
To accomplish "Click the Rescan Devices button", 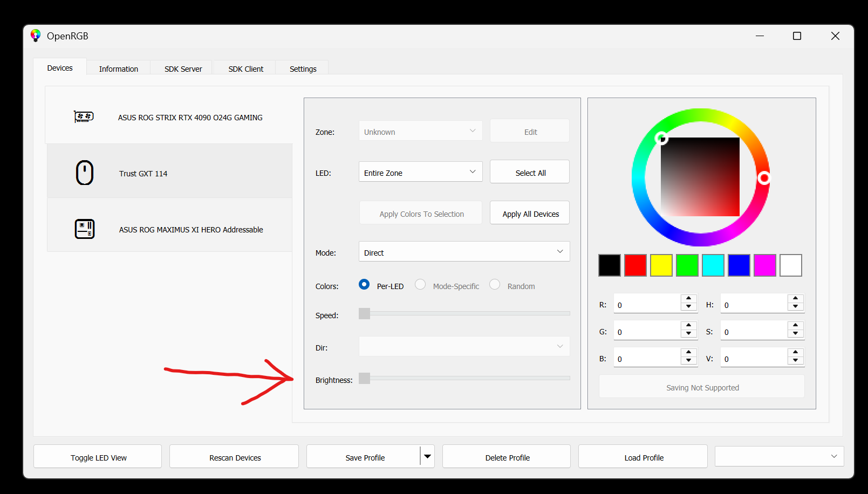I will point(234,456).
